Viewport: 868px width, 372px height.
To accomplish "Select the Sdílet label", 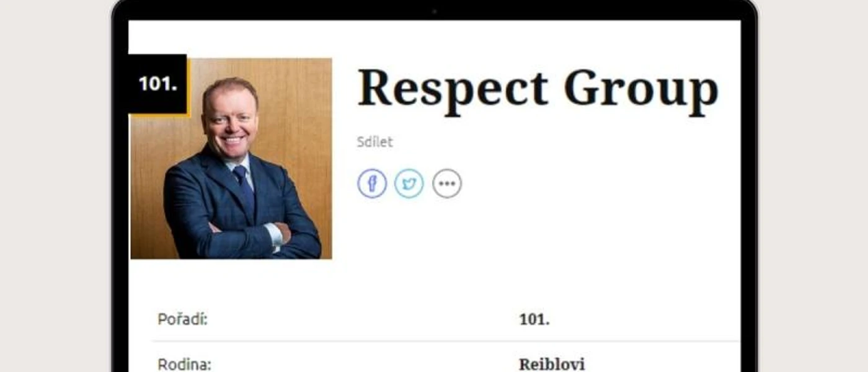I will pyautogui.click(x=375, y=142).
